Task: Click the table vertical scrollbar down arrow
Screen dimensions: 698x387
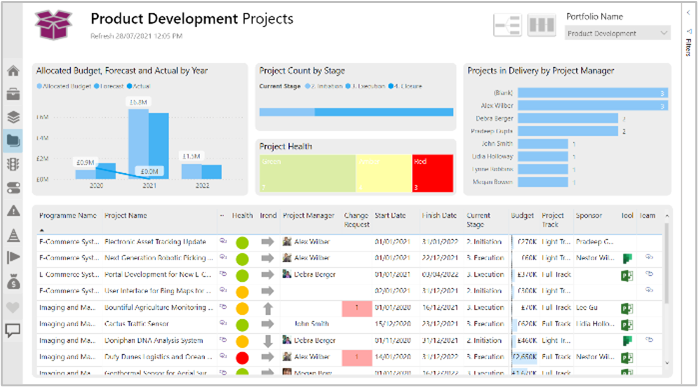Action: 667,363
